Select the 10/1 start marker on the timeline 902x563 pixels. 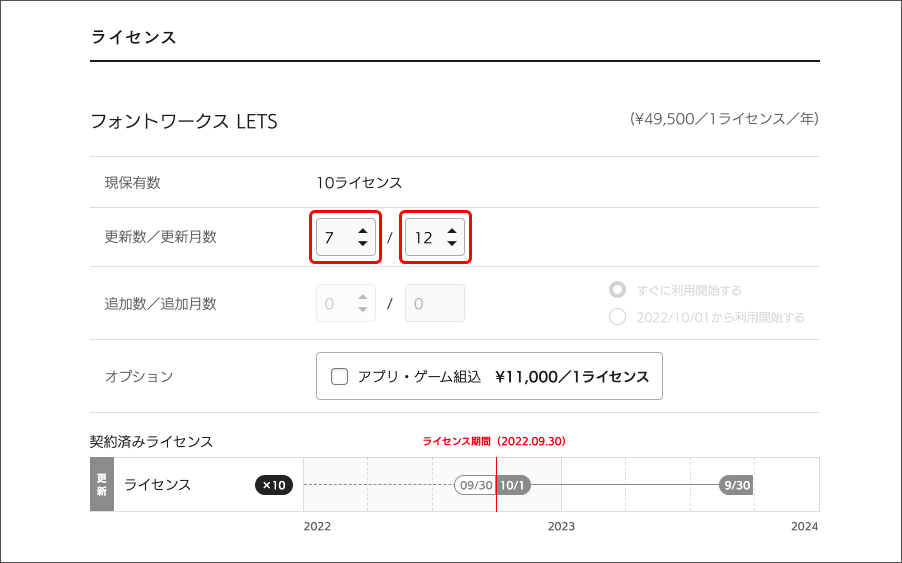tap(512, 485)
